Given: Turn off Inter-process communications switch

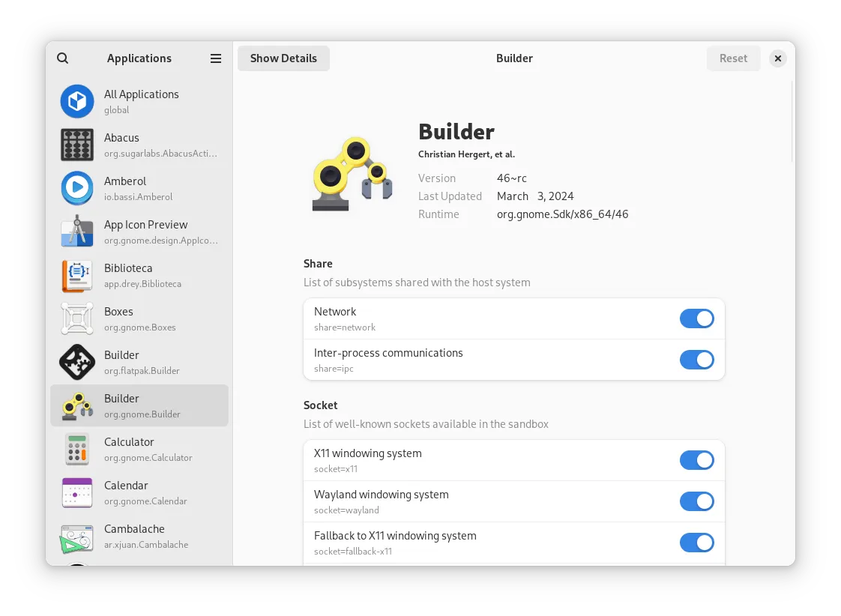Looking at the screenshot, I should tap(697, 360).
